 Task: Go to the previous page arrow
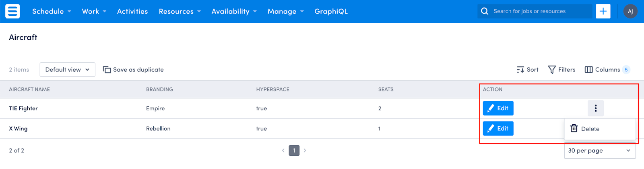click(x=283, y=150)
